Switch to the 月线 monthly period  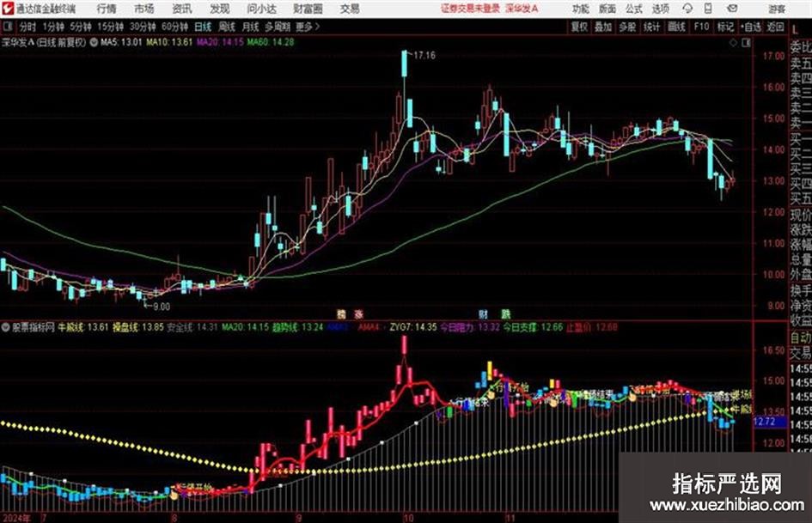click(x=251, y=27)
